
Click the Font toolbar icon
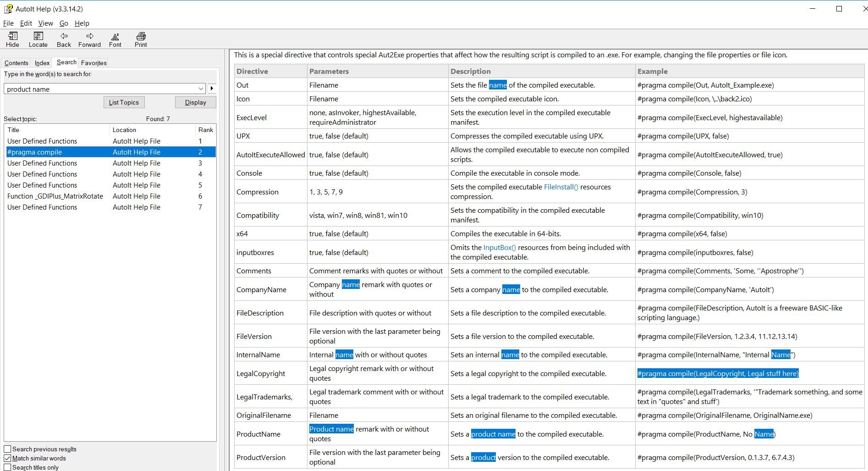tap(115, 39)
